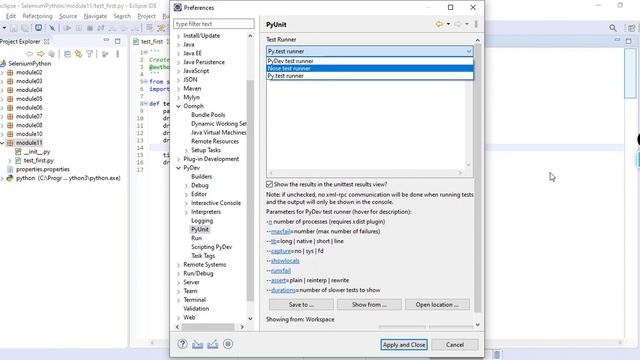Collapse the PyDev tree node
The image size is (640, 360).
tap(178, 168)
